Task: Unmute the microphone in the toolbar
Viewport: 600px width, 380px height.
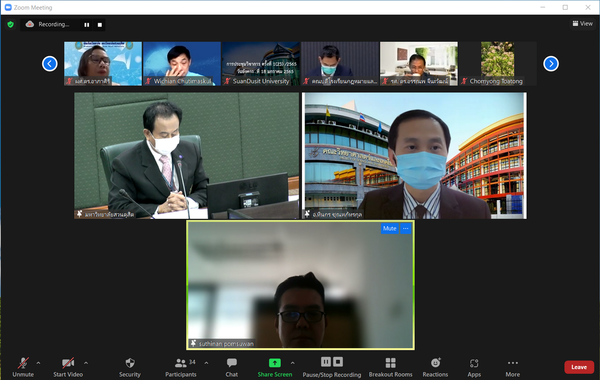Action: tap(23, 367)
